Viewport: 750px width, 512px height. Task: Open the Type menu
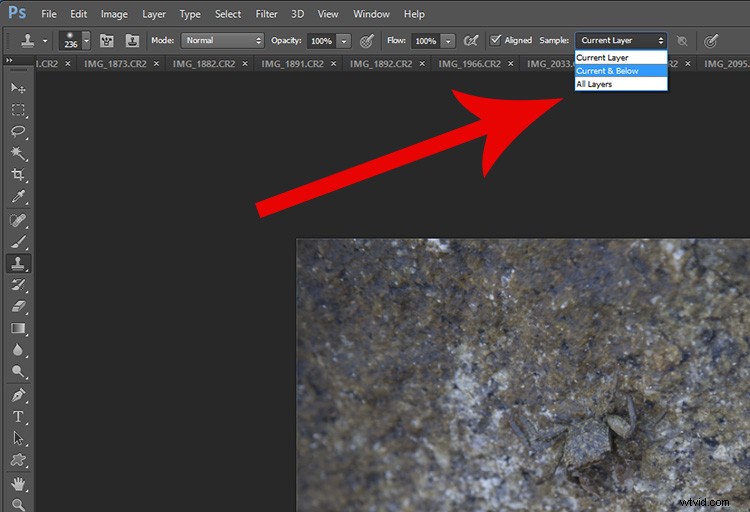[x=190, y=14]
